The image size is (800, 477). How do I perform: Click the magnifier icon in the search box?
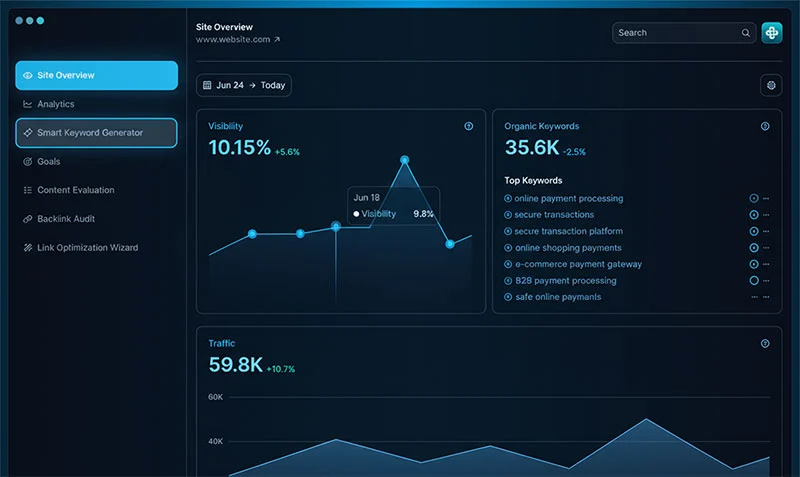point(745,33)
